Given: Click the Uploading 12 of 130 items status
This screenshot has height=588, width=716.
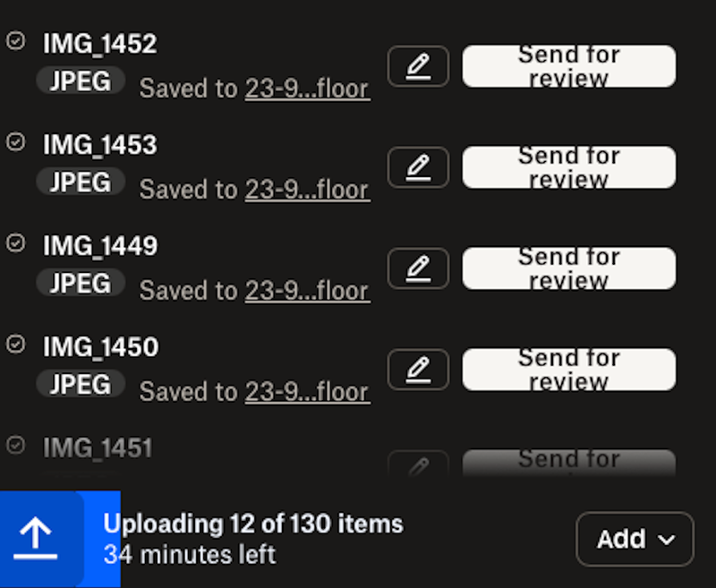Looking at the screenshot, I should [253, 524].
